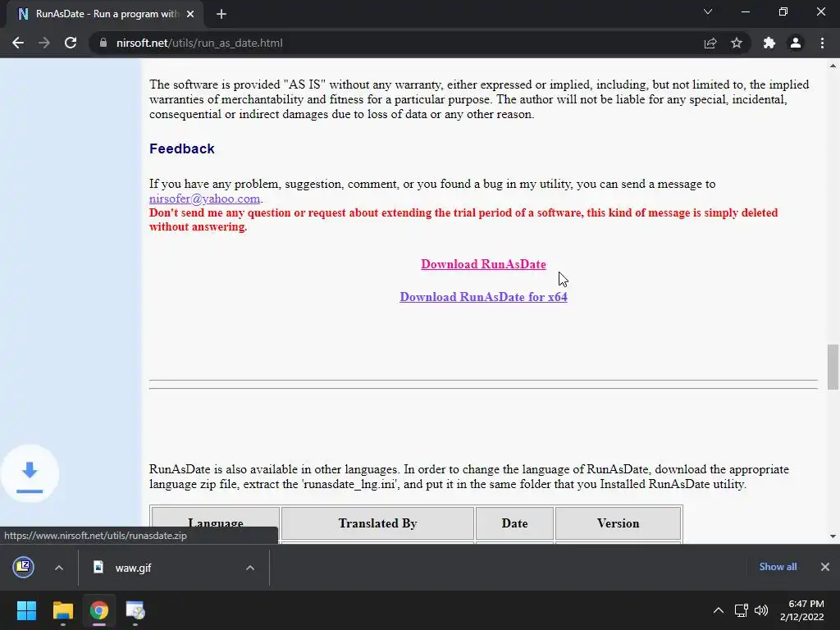Reload the nirsoft page

71,43
